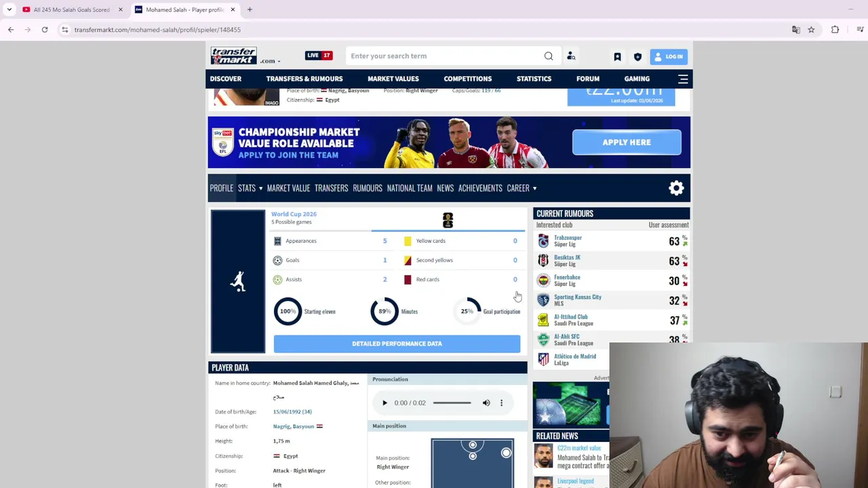
Task: Click the Al-Ittihad Club crest
Action: pyautogui.click(x=543, y=320)
